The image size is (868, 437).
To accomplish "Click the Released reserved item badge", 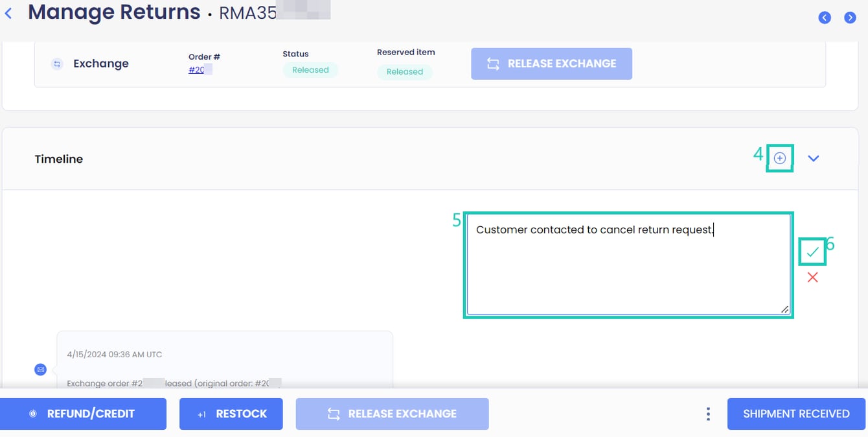I will (x=405, y=72).
